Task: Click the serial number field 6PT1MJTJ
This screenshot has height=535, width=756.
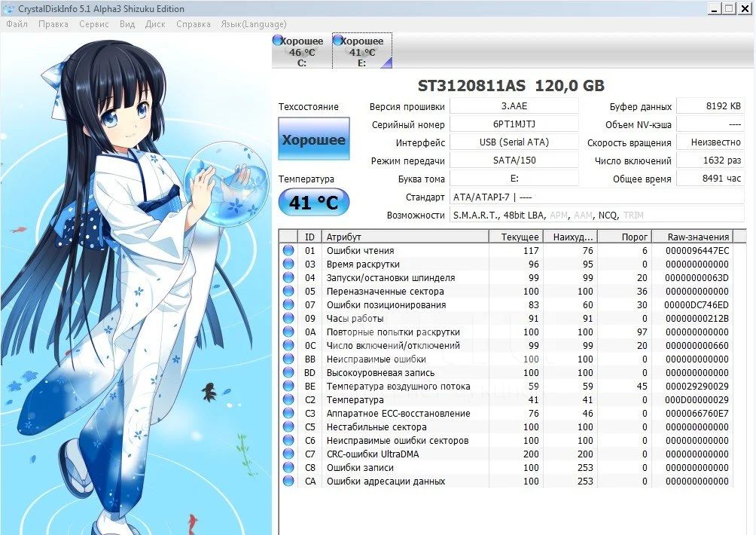Action: coord(514,124)
